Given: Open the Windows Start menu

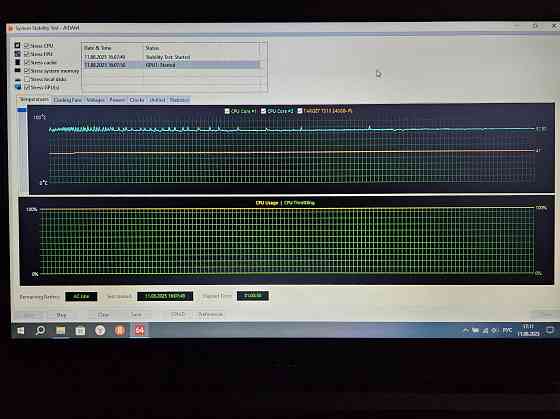Looking at the screenshot, I should coord(20,330).
